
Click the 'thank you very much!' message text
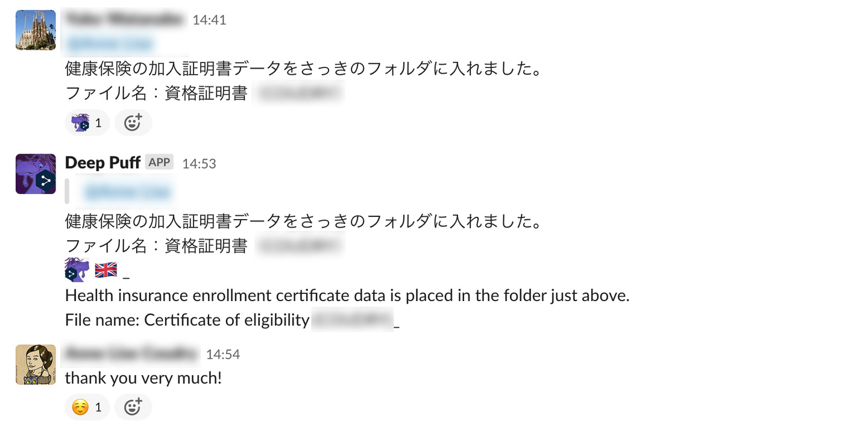143,378
